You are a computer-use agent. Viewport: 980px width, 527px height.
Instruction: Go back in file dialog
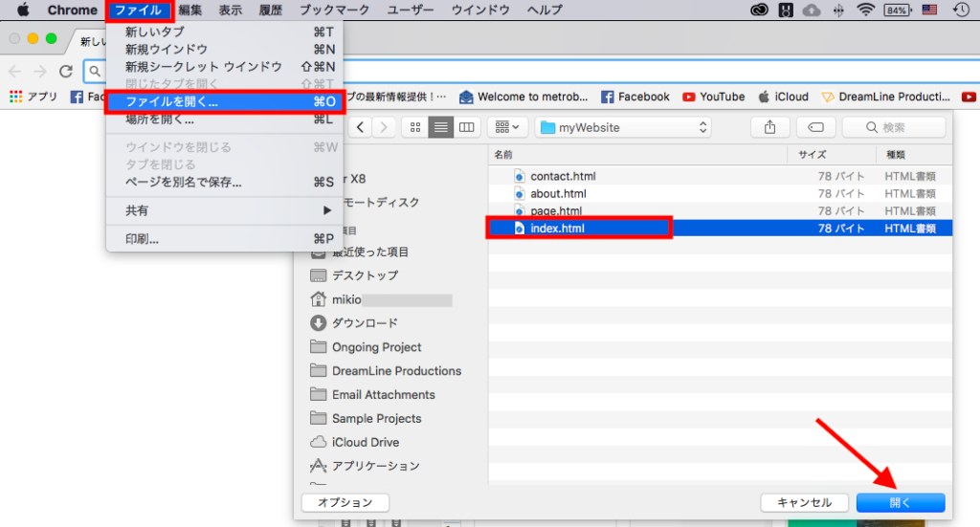tap(360, 127)
